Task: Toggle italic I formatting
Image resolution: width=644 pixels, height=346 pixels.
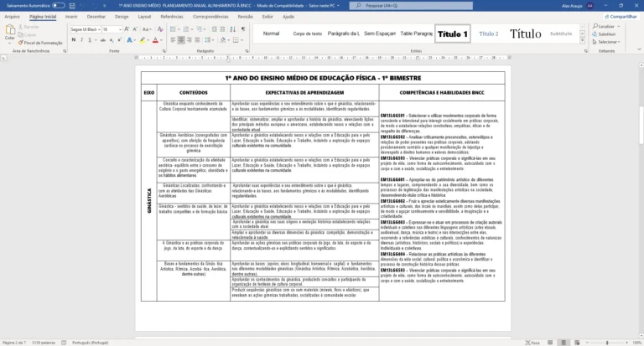Action: pos(81,40)
